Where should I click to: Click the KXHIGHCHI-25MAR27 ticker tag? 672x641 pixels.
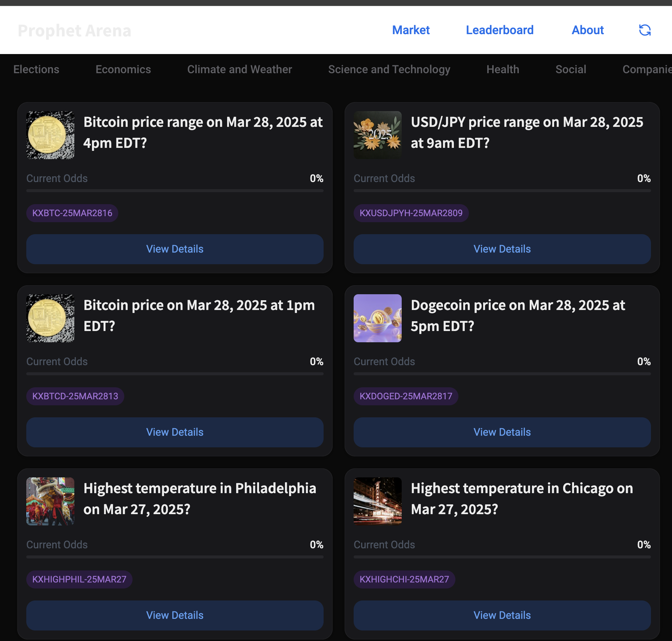pos(404,579)
